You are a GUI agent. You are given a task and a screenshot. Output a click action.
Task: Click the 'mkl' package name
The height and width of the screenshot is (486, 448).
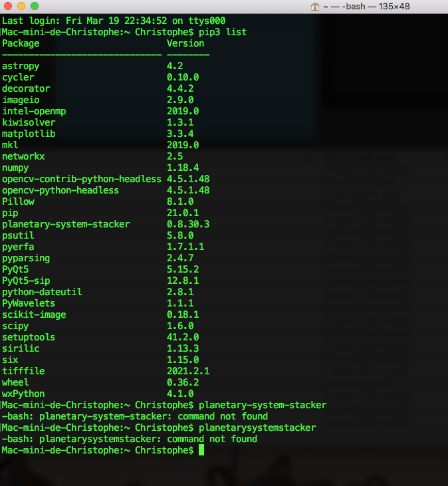pos(10,145)
